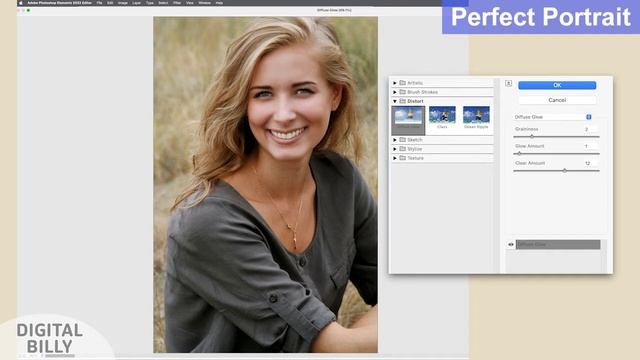Image resolution: width=640 pixels, height=360 pixels.
Task: Expand the Texture filter folder
Action: tap(395, 158)
